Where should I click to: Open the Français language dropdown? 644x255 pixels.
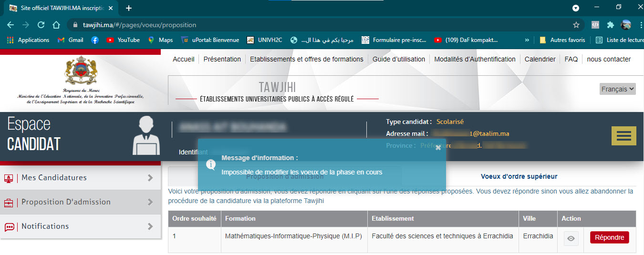(618, 89)
